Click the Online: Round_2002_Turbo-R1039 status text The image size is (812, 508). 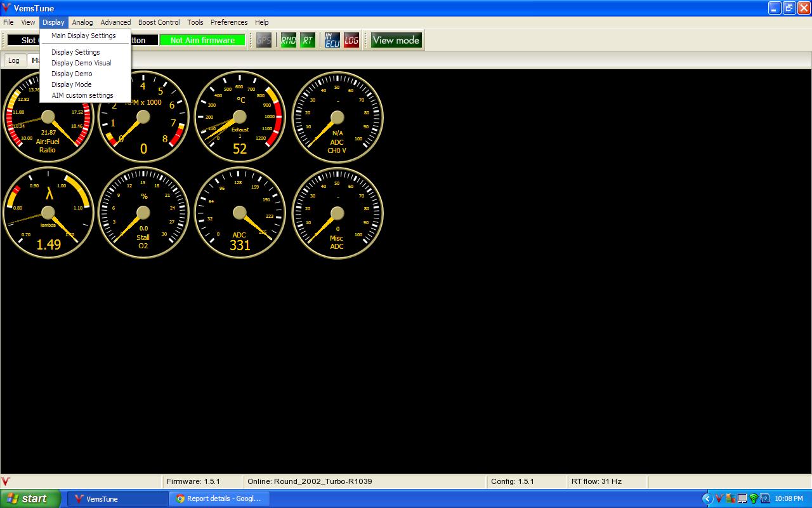point(310,481)
